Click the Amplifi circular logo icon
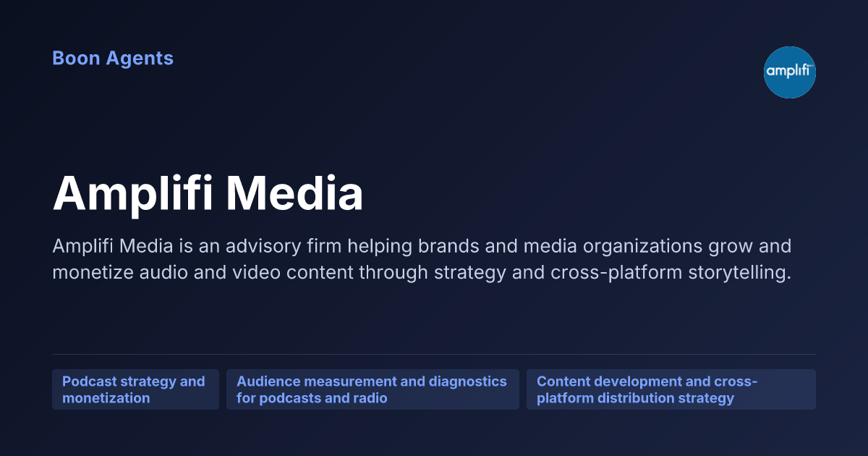The image size is (868, 456). 790,72
